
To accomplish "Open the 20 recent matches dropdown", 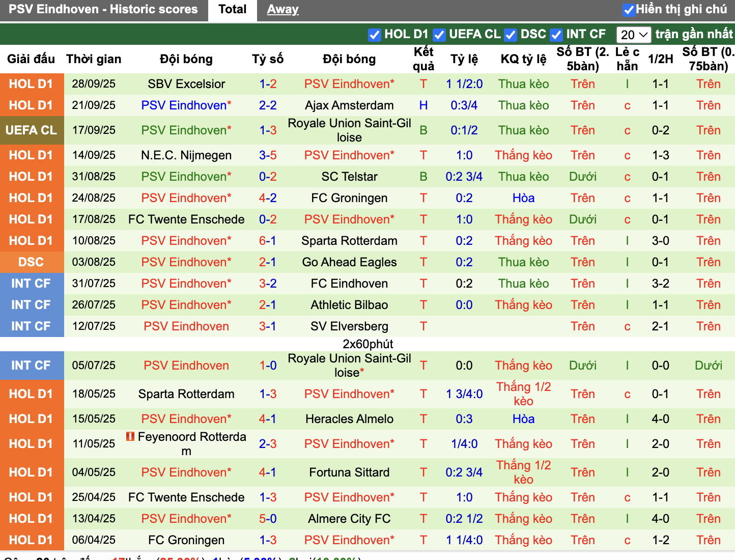I will pyautogui.click(x=634, y=35).
